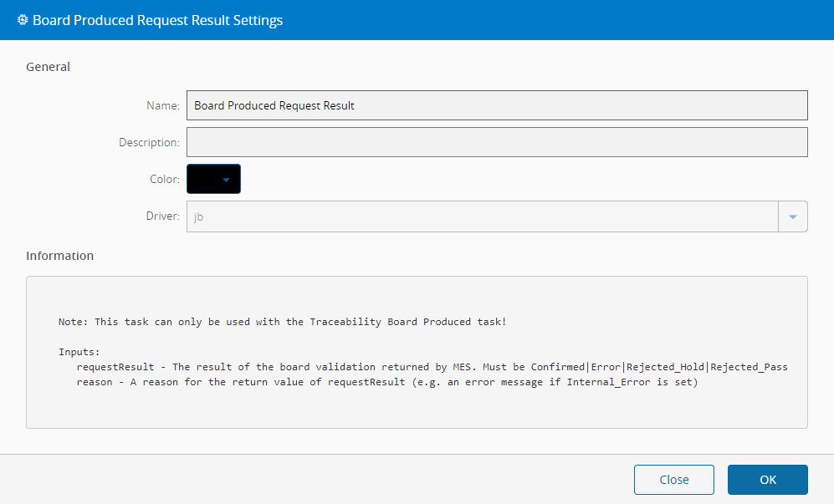Click the dialog title text

point(157,20)
